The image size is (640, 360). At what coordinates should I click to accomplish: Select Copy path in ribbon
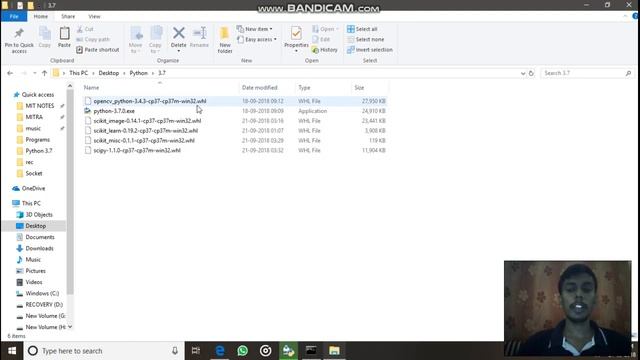[x=93, y=39]
